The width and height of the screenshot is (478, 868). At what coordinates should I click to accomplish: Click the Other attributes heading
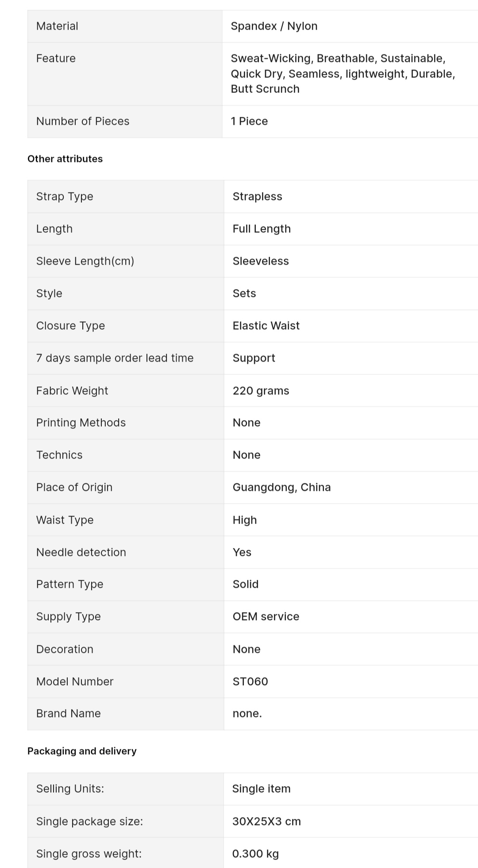pos(65,159)
